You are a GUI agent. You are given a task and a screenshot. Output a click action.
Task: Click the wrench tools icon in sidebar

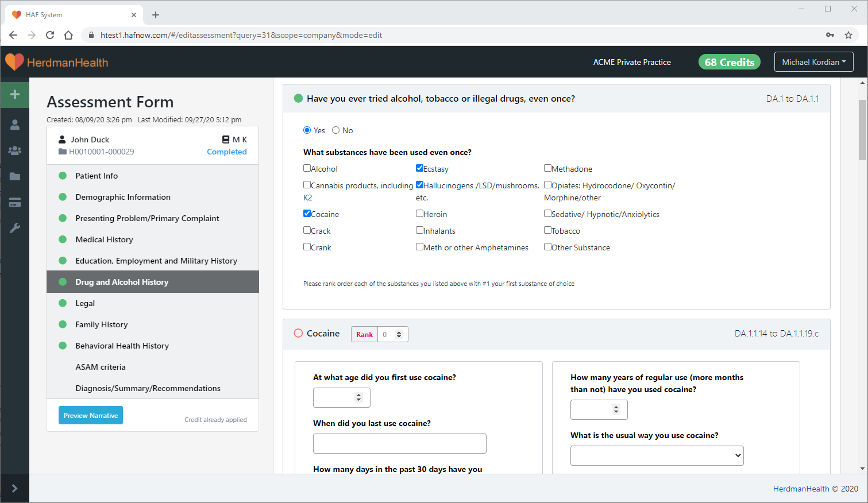point(15,228)
